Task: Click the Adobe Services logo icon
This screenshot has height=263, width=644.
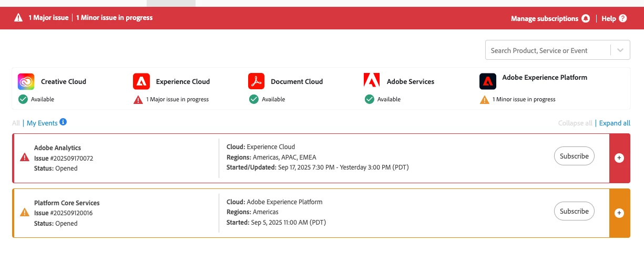Action: tap(372, 81)
